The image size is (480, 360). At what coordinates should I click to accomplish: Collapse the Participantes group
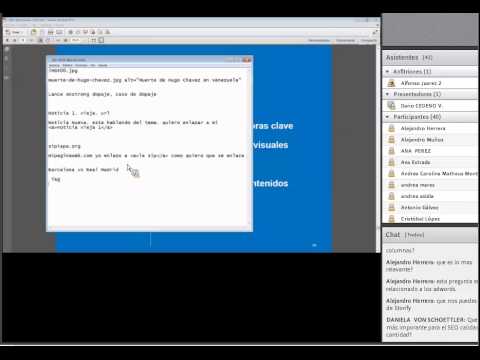coord(387,117)
